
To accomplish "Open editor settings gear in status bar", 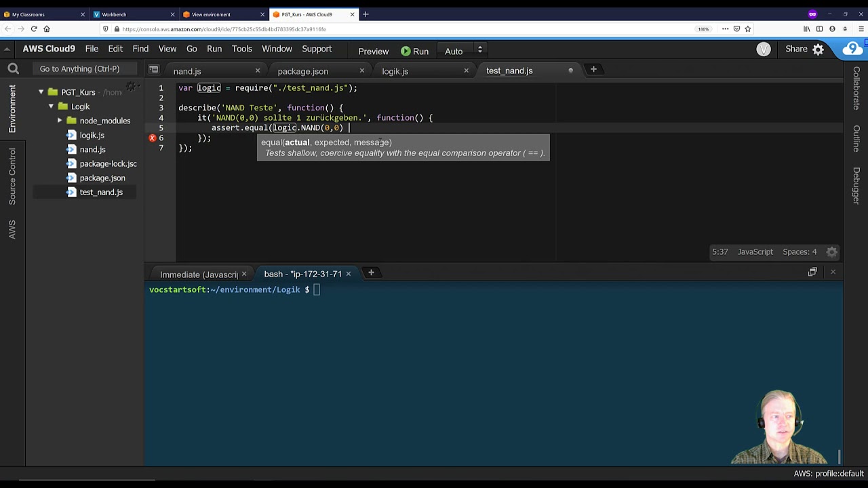I will click(x=832, y=251).
